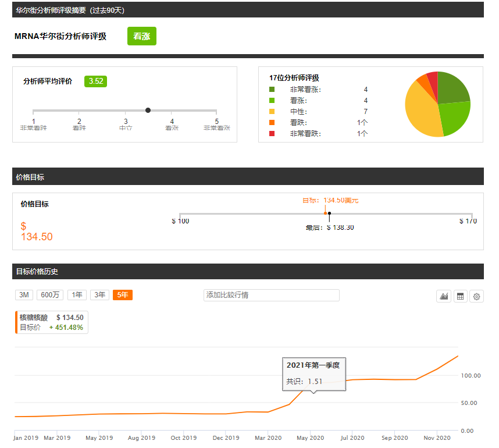Click the red 非常看跌 legend swatch
499x448 pixels.
tap(272, 133)
